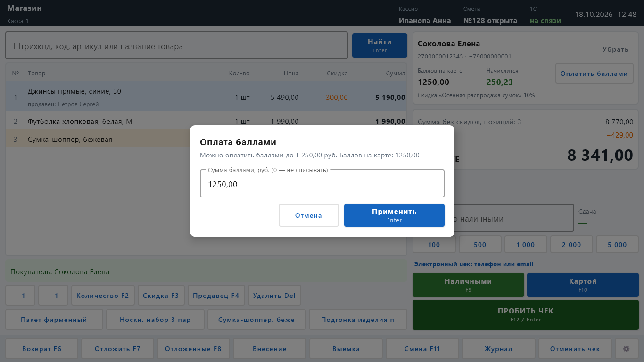Image resolution: width=644 pixels, height=362 pixels.
Task: Click the Найти search button
Action: click(380, 45)
